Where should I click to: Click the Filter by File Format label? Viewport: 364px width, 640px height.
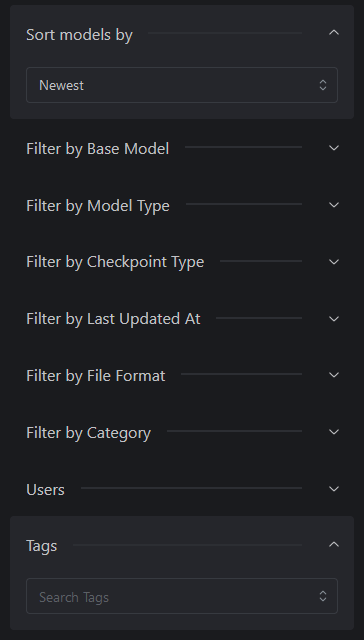click(95, 376)
